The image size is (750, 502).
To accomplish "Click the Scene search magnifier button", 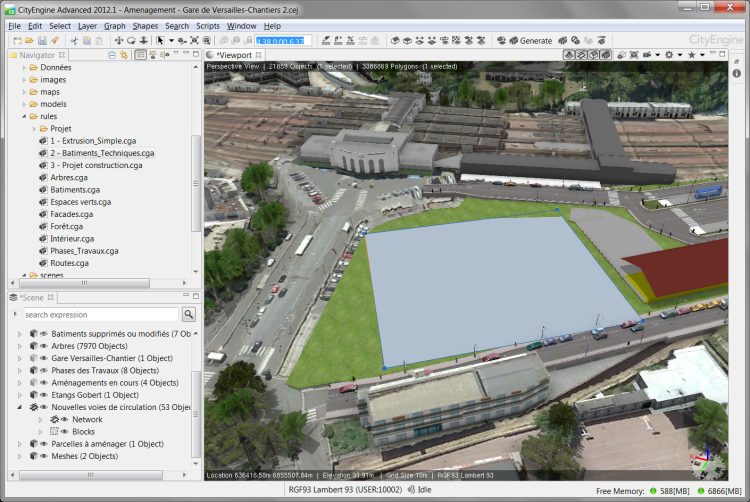I will [189, 314].
